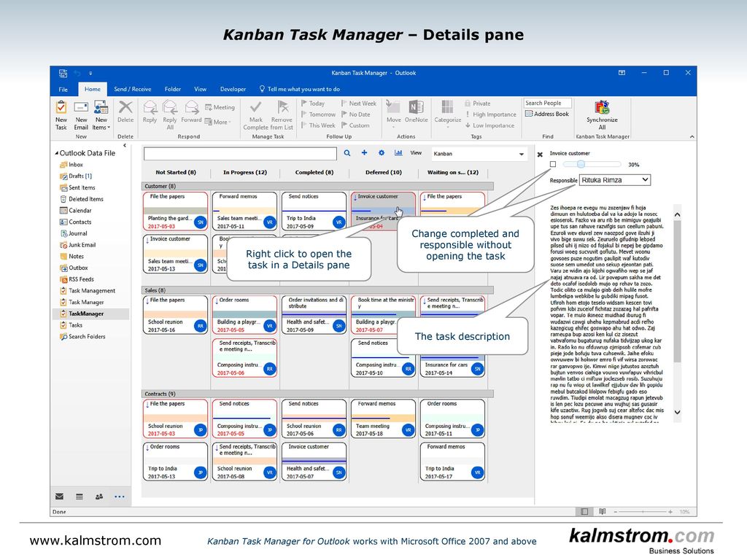This screenshot has width=747, height=560.
Task: Open the More respond dropdown
Action: tap(217, 122)
